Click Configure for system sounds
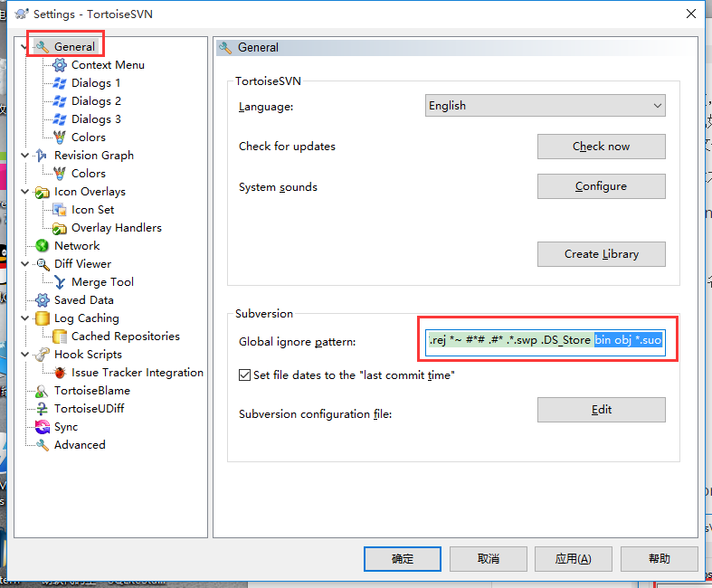 coord(602,186)
